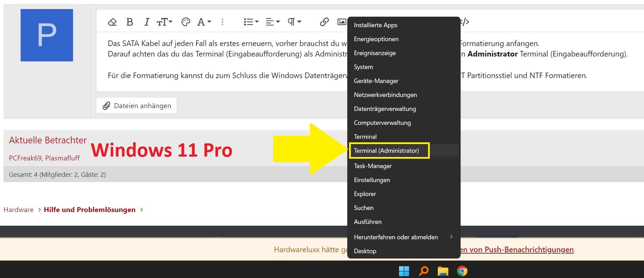Screen dimensions: 644x278
Task: Open Google Chrome from taskbar
Action: [462, 271]
